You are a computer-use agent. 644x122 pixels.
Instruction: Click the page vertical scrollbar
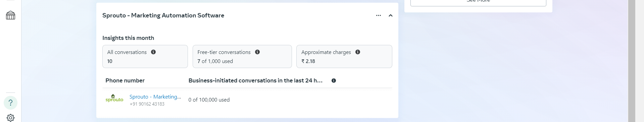(632, 61)
